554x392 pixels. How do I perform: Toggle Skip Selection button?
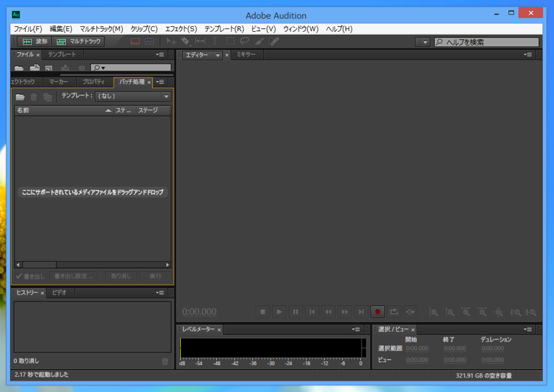(x=410, y=312)
